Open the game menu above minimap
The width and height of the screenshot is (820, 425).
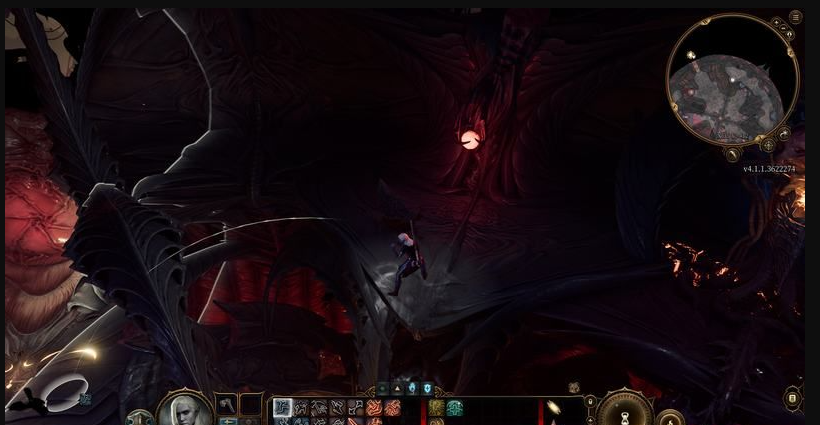795,17
